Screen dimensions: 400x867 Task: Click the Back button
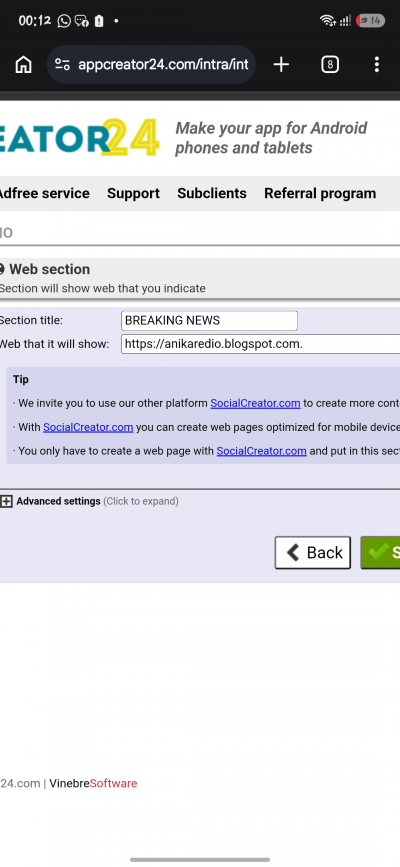(313, 552)
